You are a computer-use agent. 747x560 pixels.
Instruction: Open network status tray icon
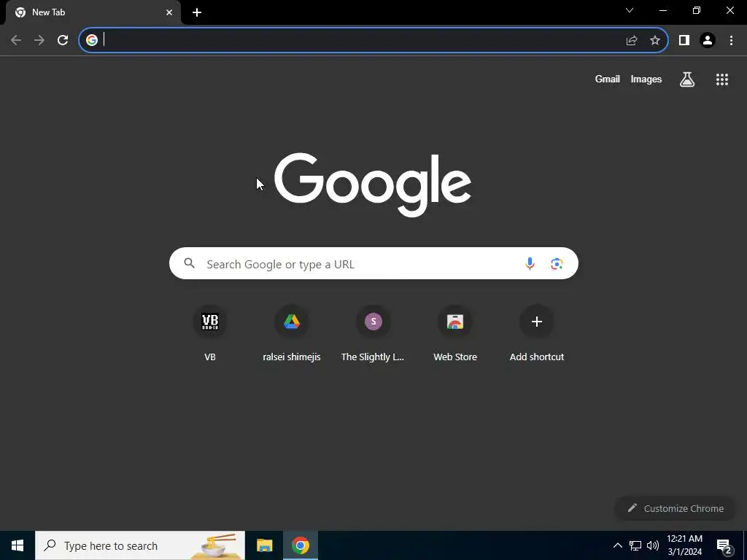(x=635, y=545)
